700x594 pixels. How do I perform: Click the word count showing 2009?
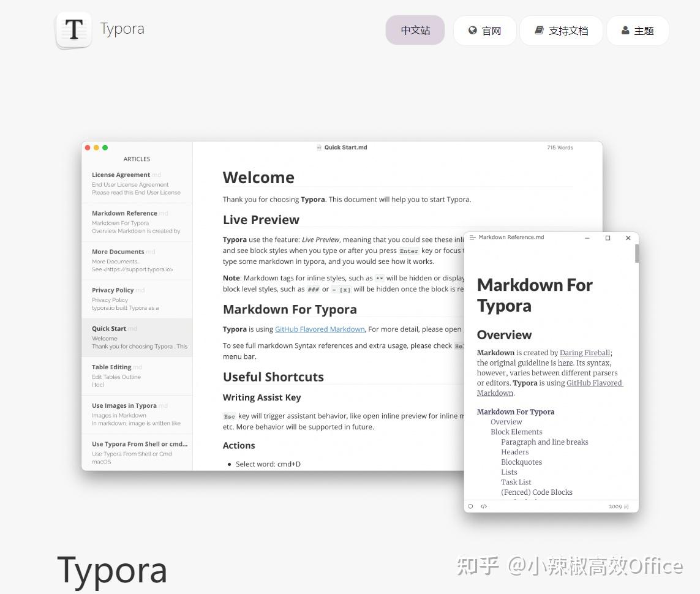coord(614,506)
